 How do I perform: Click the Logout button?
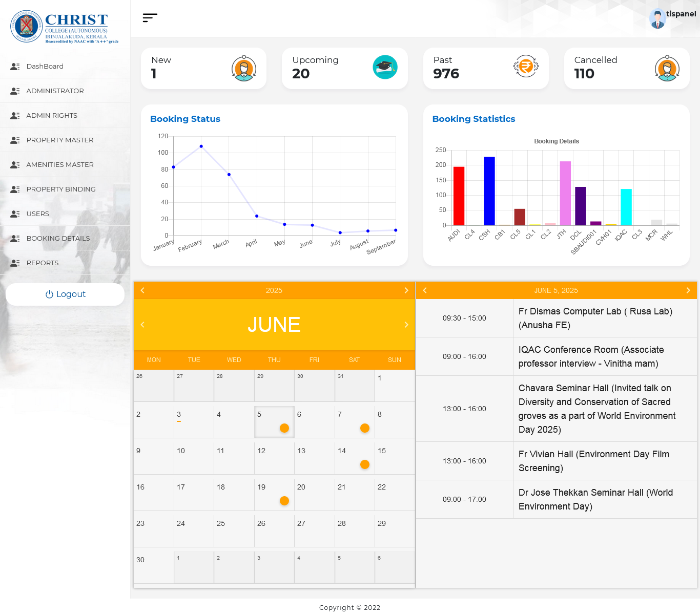coord(65,294)
